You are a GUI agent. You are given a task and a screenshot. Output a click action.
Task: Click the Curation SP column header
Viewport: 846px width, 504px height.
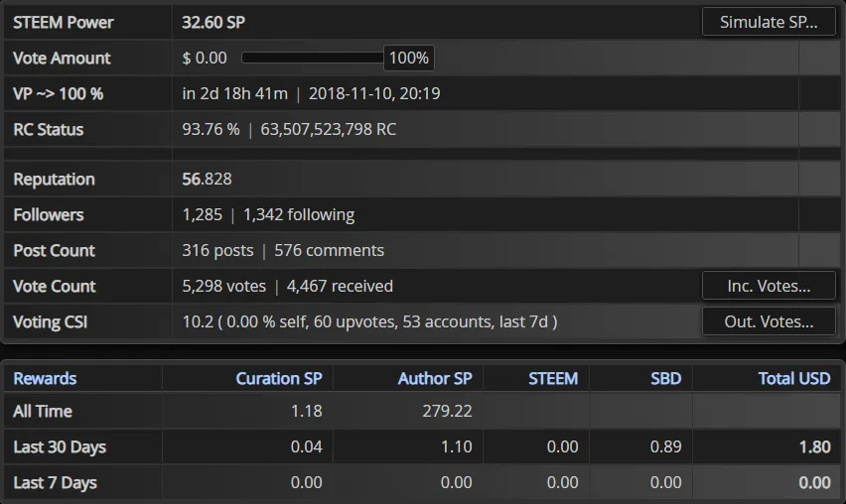point(279,378)
